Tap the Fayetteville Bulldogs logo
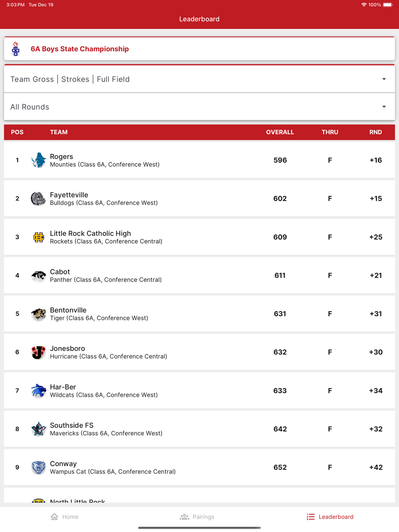Viewport: 399px width, 532px height. (x=38, y=199)
